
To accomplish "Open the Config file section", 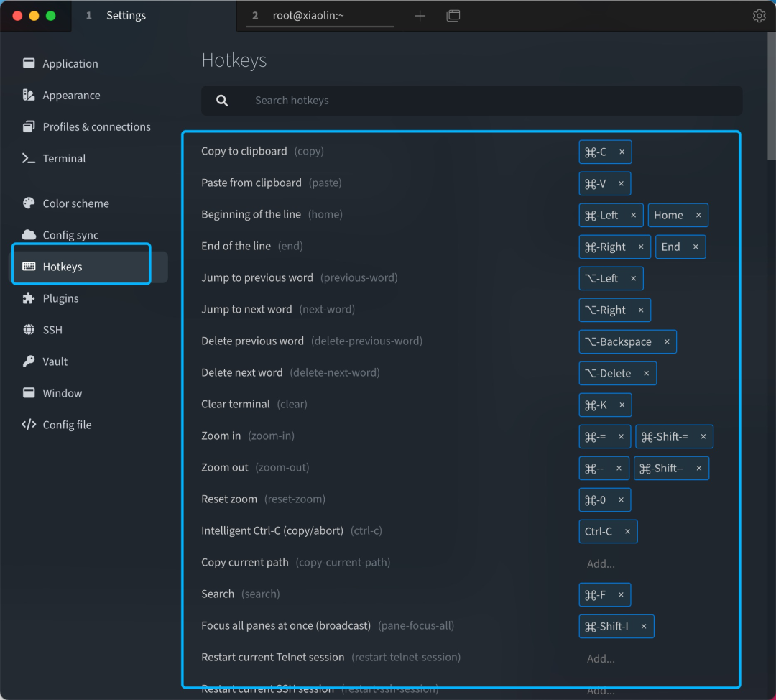I will tap(90, 425).
